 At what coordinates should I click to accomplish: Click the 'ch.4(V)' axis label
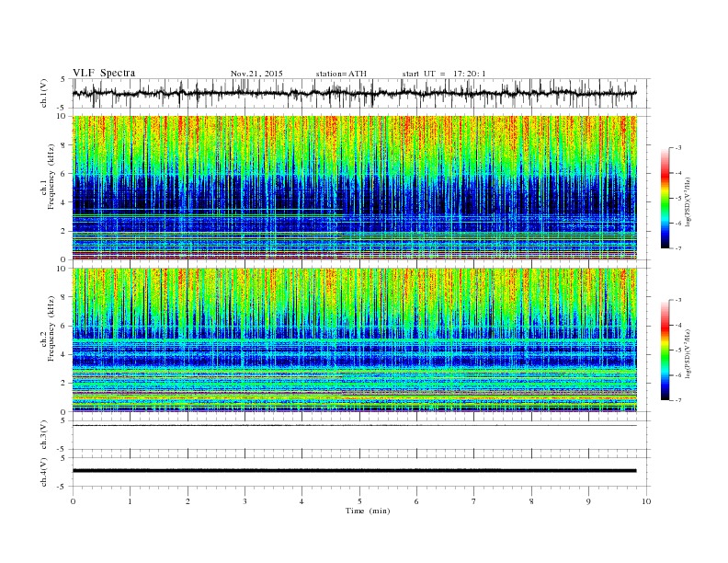tap(44, 473)
